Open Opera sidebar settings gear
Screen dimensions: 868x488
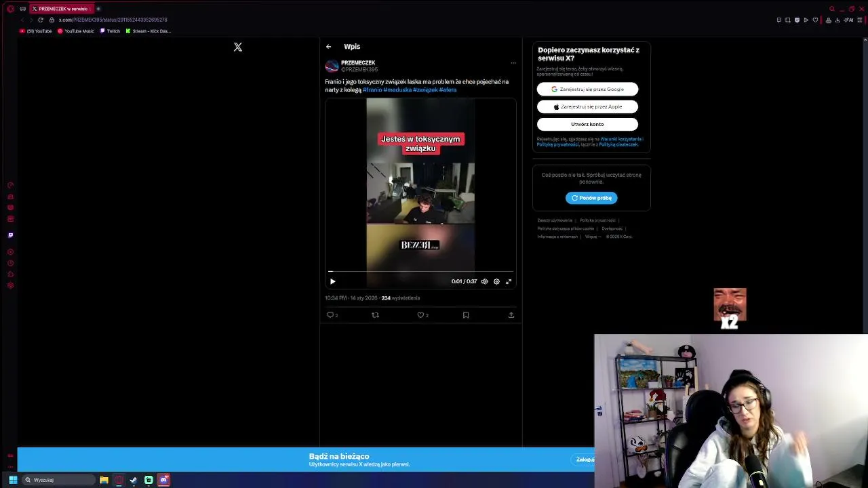tap(10, 285)
